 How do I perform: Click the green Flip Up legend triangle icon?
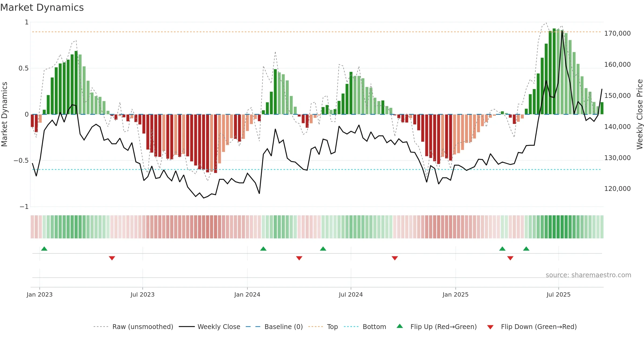coord(400,326)
